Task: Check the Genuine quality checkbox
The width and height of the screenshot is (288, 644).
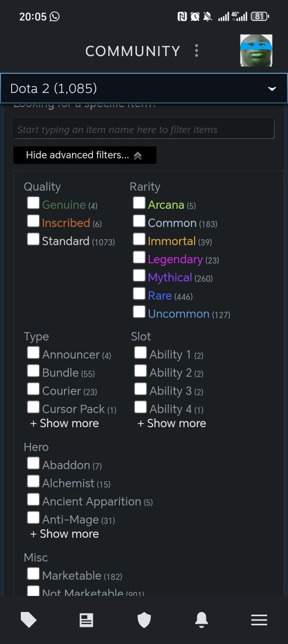Action: 34,203
